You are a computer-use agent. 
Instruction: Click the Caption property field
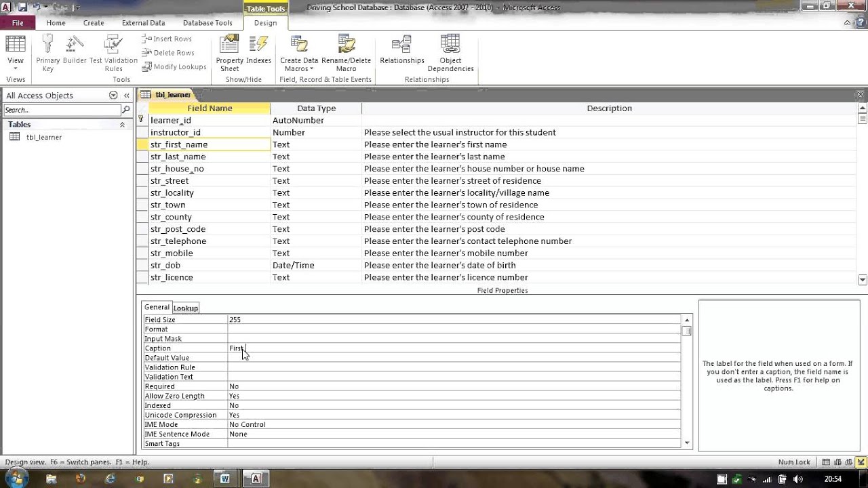[x=454, y=348]
